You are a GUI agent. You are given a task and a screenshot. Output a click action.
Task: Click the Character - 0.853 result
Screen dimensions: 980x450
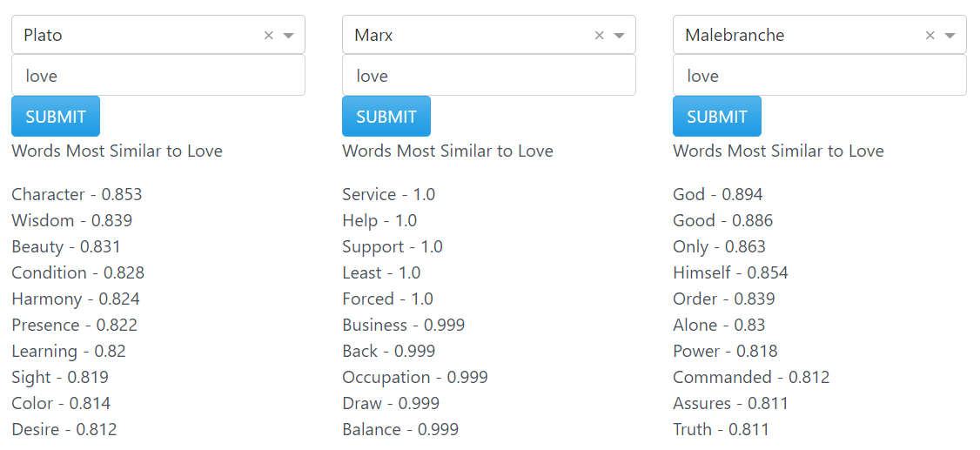(77, 194)
